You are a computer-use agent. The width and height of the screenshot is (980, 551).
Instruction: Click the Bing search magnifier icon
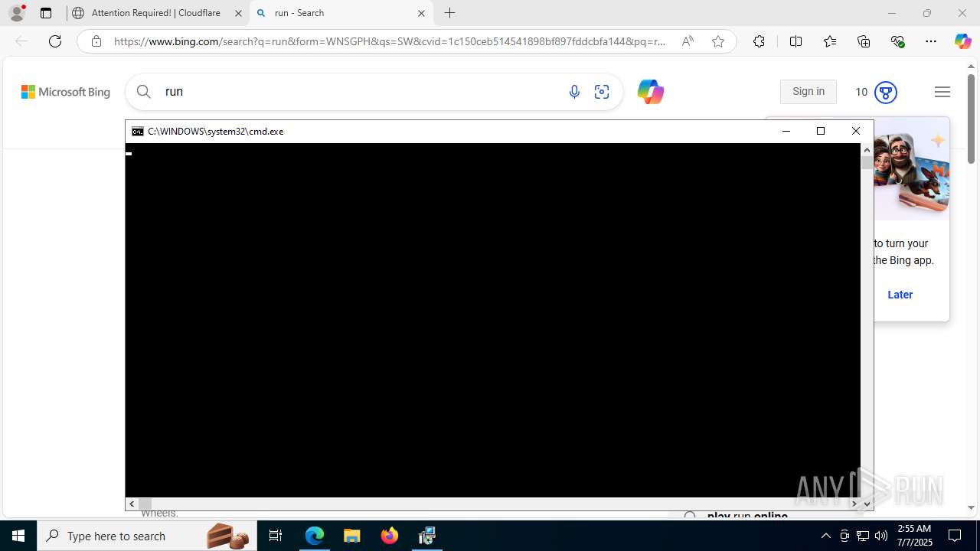pyautogui.click(x=144, y=92)
